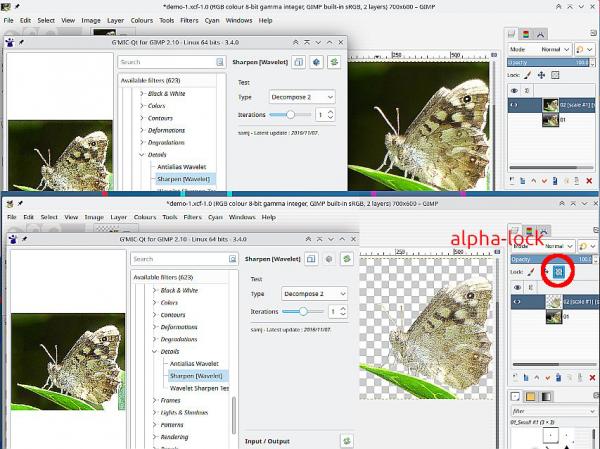Create a new layer in upper Layers panel
This screenshot has width=600, height=449.
[512, 181]
